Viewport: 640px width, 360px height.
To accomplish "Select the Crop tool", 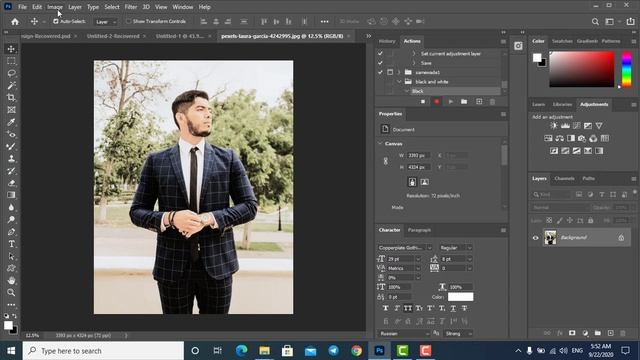I will [x=11, y=98].
